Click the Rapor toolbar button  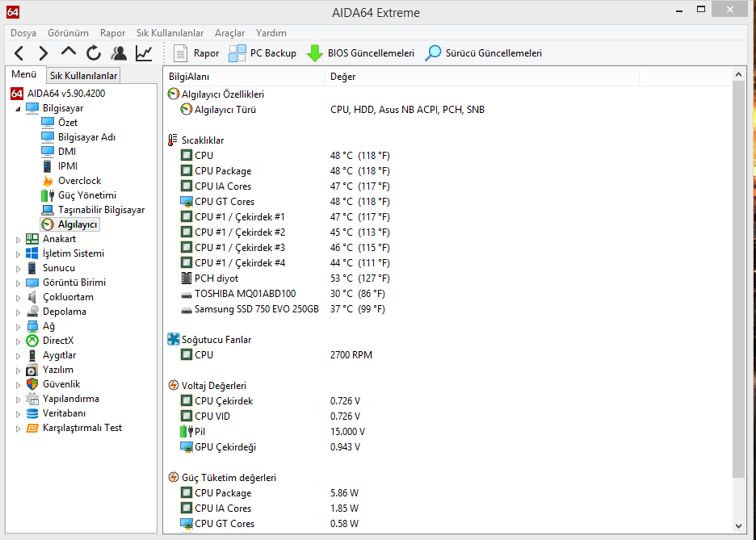point(195,53)
